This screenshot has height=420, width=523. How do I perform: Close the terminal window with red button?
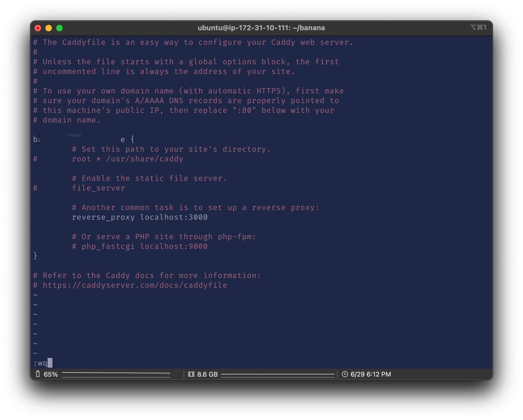pyautogui.click(x=38, y=28)
